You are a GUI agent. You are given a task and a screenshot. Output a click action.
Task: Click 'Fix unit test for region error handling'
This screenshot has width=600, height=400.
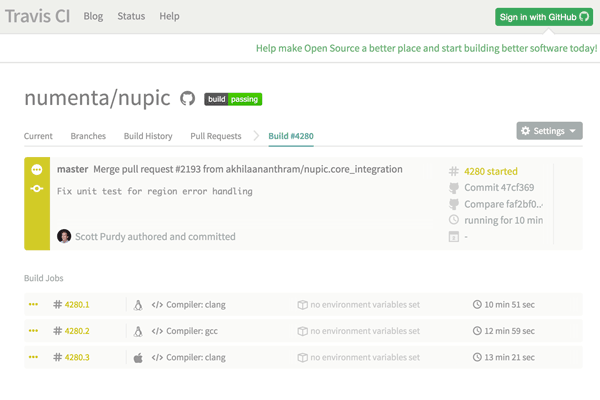(x=155, y=191)
